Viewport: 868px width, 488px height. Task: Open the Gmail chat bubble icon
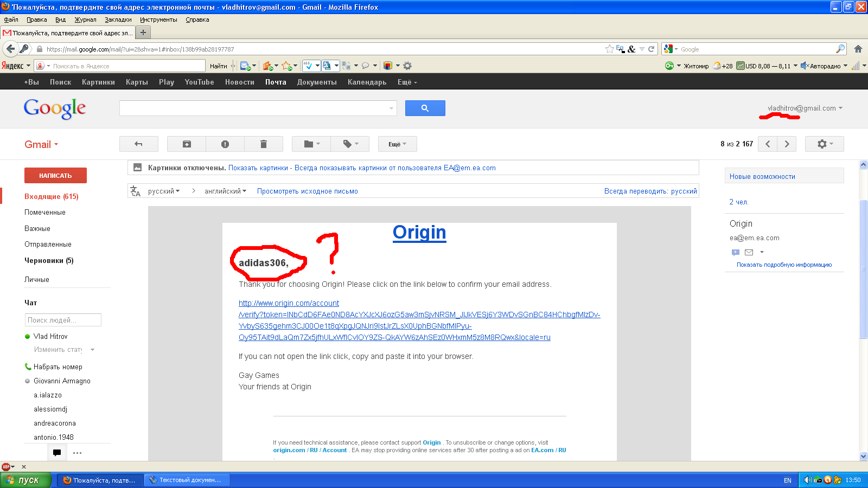(57, 453)
